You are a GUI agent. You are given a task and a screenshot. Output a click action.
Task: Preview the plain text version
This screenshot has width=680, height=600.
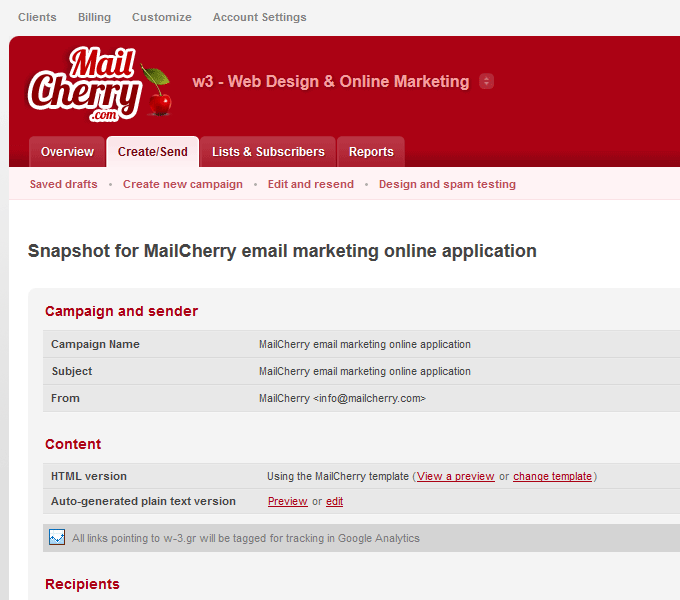(x=288, y=501)
